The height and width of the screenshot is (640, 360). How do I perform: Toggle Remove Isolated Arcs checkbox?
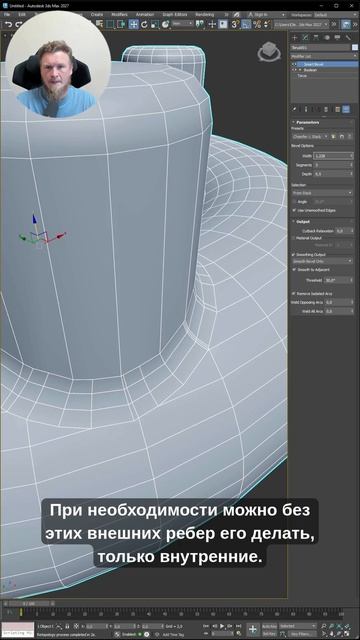coord(294,293)
